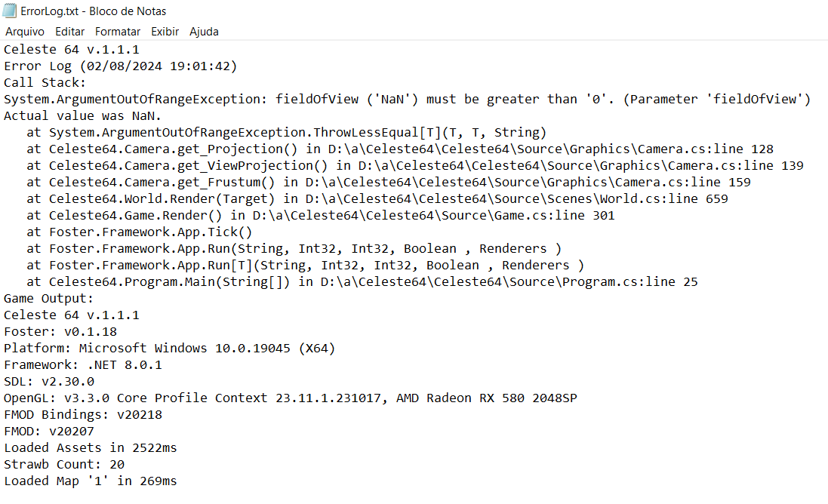Click the 'Actual value was NaN.' line
Image resolution: width=828 pixels, height=504 pixels.
point(82,116)
